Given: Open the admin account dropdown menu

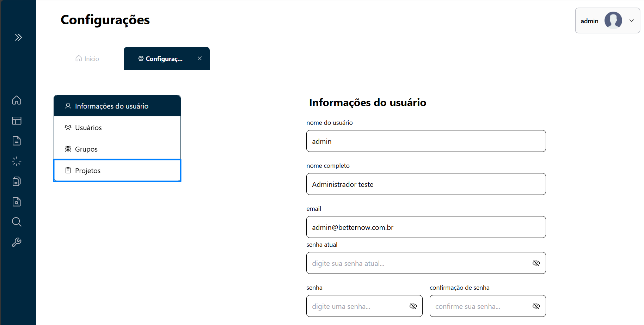Looking at the screenshot, I should pos(631,20).
